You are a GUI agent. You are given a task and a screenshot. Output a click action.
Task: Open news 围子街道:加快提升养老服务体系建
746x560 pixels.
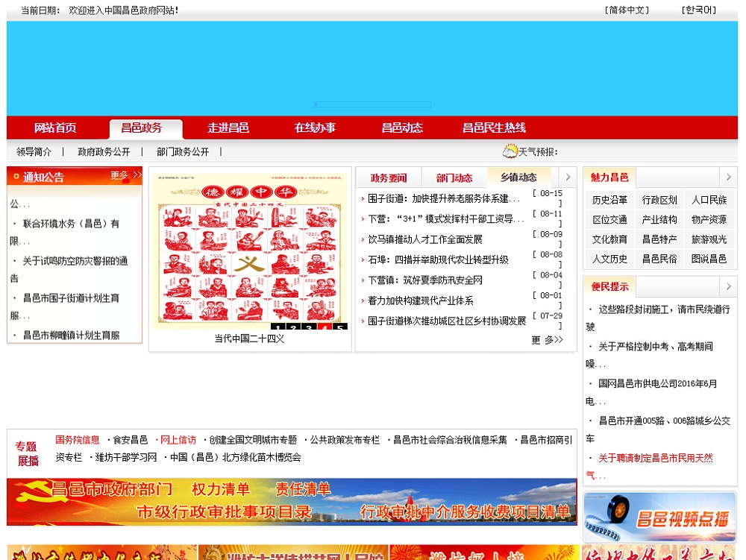[x=443, y=198]
